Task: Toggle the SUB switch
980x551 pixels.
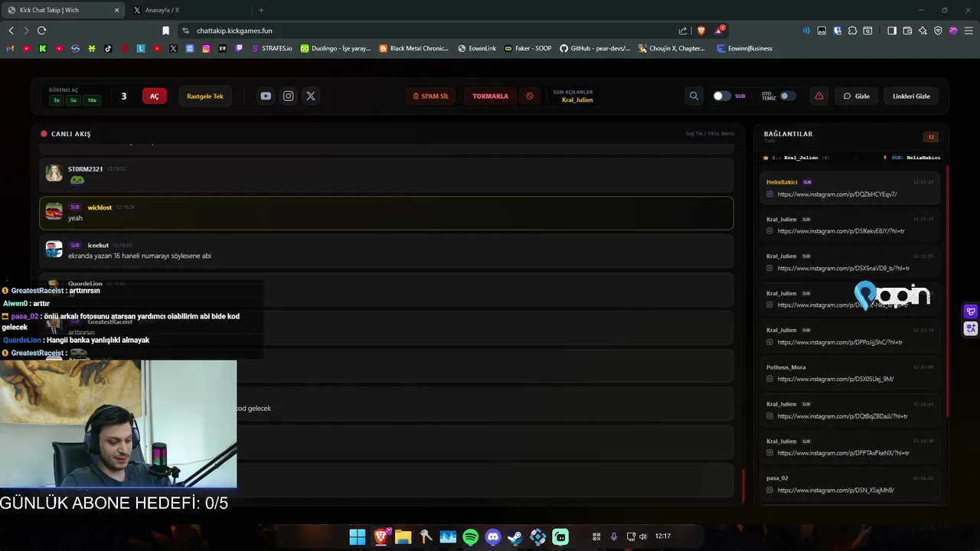Action: pyautogui.click(x=722, y=96)
